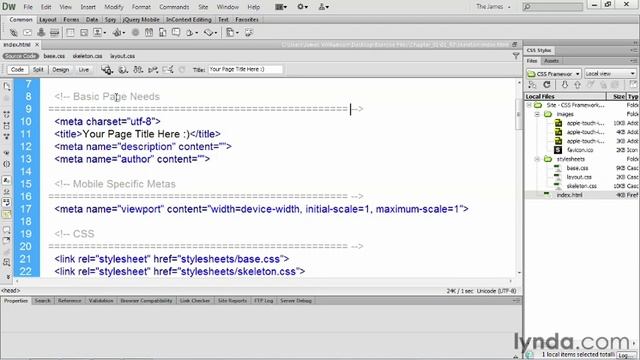
Task: Open the Site menu
Action: pos(203,7)
